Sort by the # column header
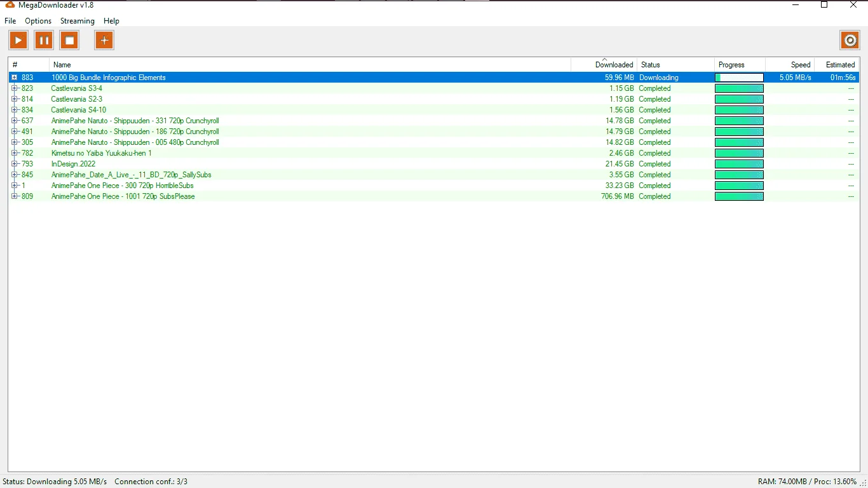This screenshot has width=868, height=488. [x=29, y=65]
